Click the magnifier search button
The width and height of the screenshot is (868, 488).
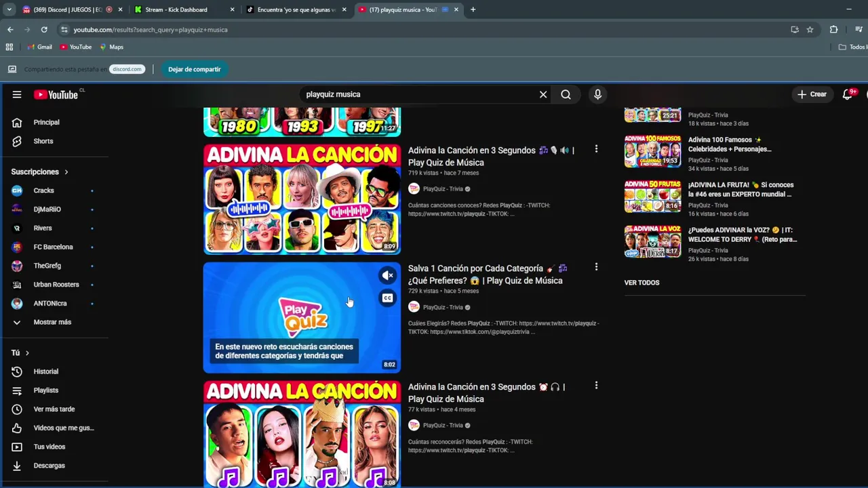(x=566, y=94)
